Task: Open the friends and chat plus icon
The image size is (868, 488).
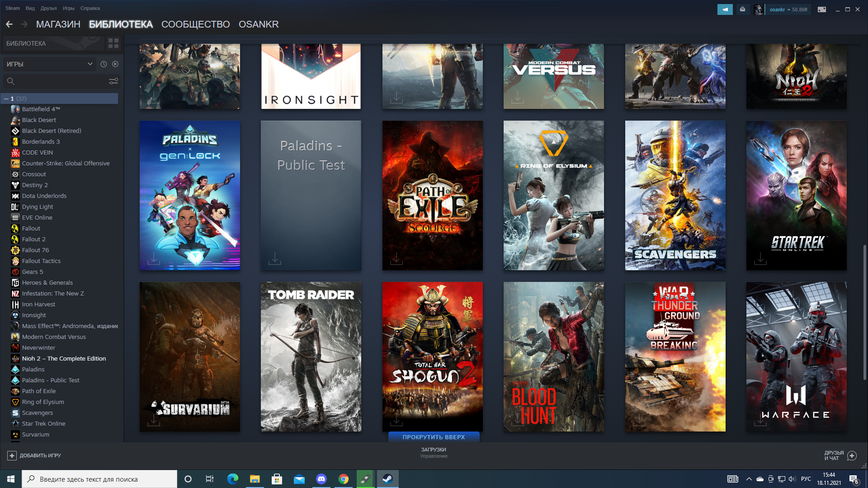Action: (852, 455)
